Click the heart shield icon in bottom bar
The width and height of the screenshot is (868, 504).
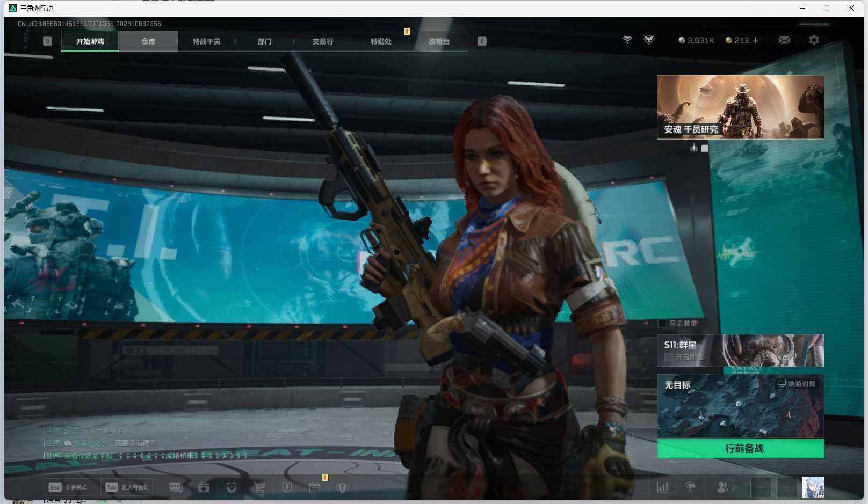click(x=232, y=487)
